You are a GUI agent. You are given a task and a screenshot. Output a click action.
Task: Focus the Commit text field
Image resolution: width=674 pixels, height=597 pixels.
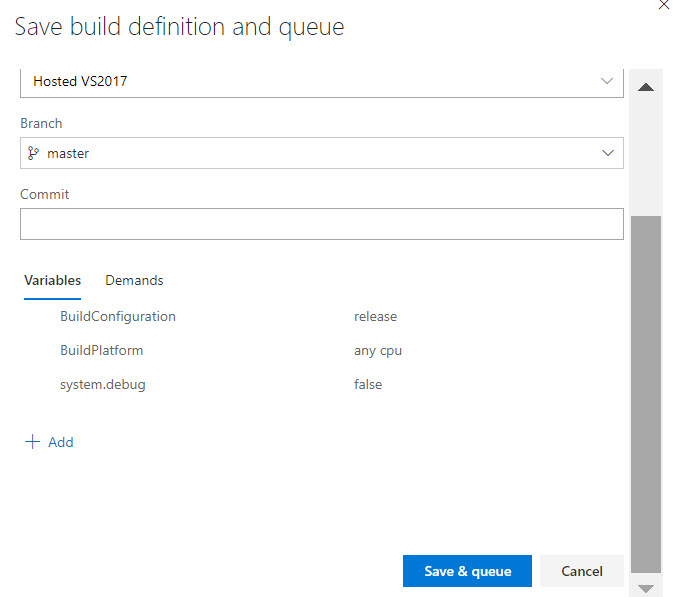coord(321,224)
